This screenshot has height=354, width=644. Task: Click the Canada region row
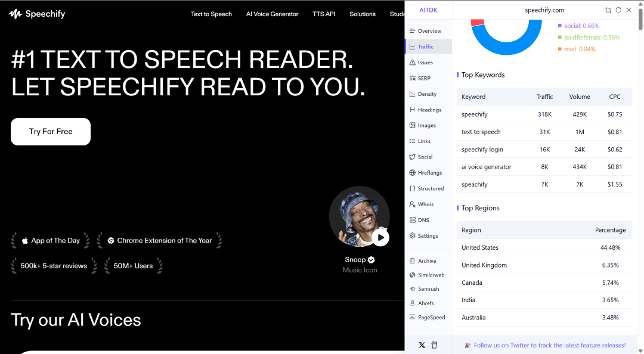(544, 282)
